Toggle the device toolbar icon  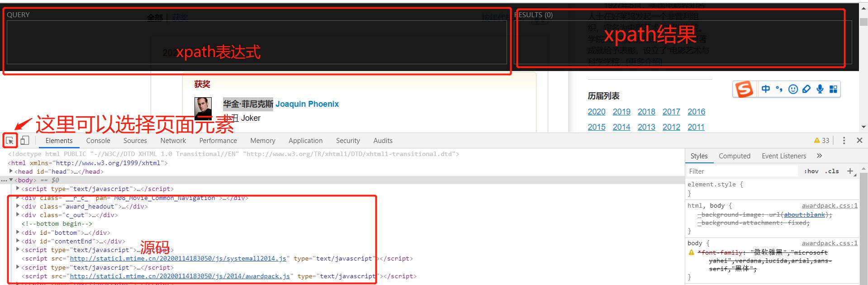click(x=25, y=141)
